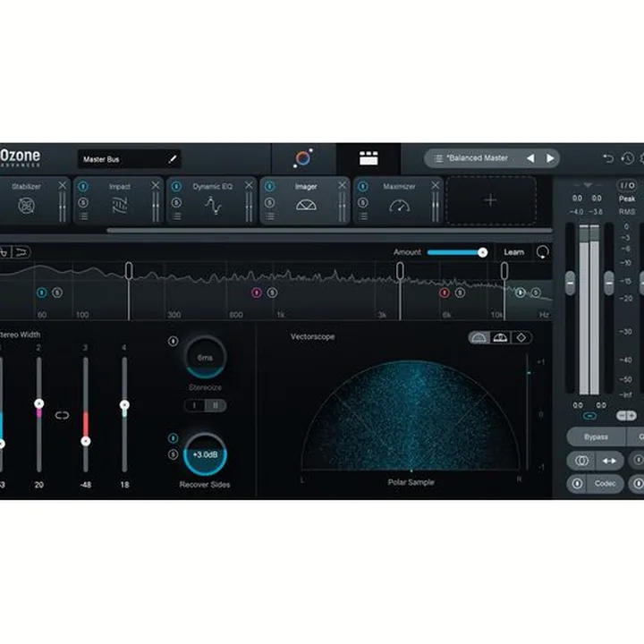Click the undo arrow icon
Image resolution: width=644 pixels, height=644 pixels.
pyautogui.click(x=608, y=158)
